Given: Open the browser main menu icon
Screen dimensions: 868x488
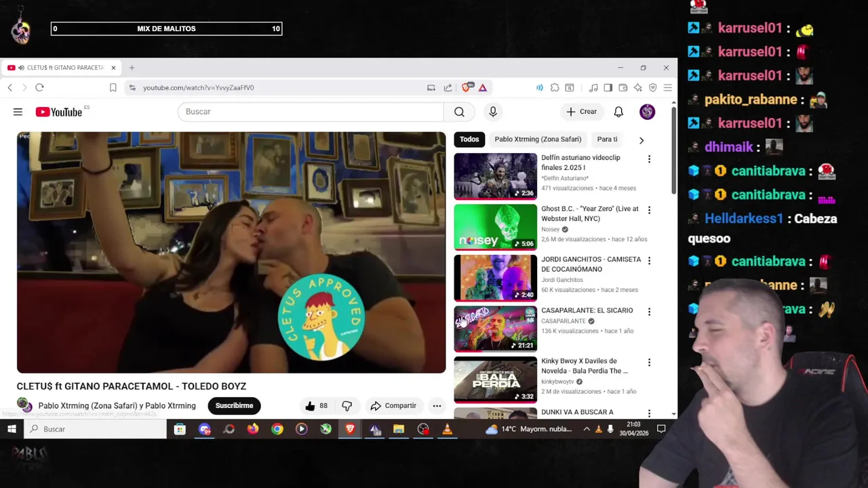Looking at the screenshot, I should [x=668, y=87].
